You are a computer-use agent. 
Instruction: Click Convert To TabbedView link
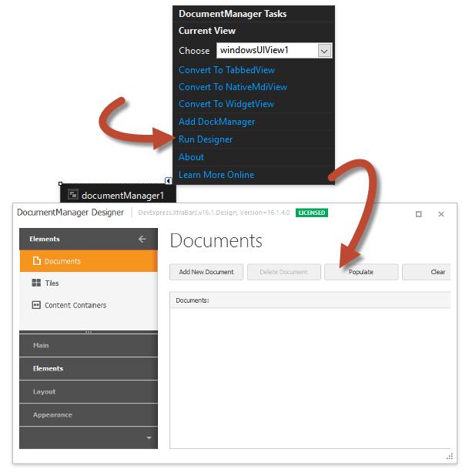[x=226, y=70]
